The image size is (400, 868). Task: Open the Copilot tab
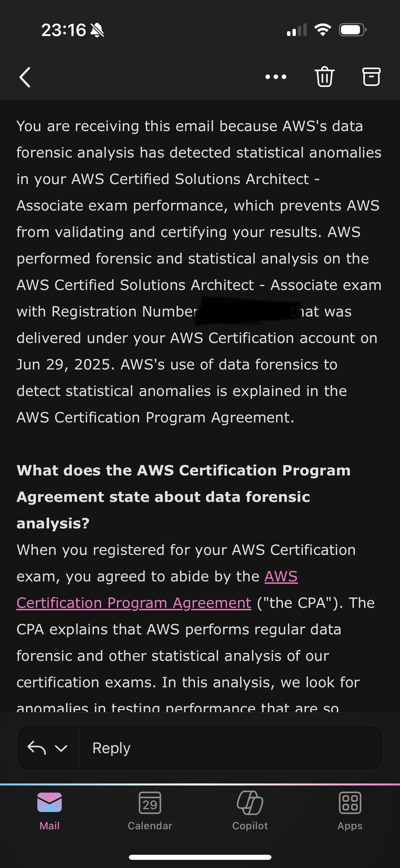pos(250,810)
